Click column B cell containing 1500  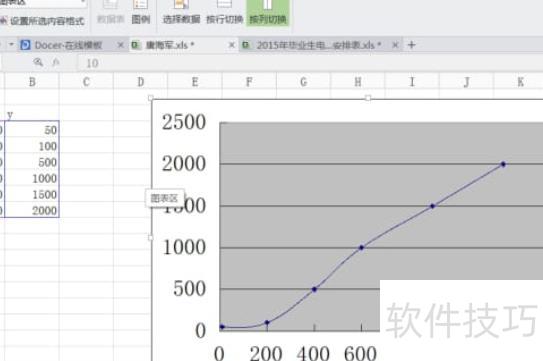click(x=32, y=194)
